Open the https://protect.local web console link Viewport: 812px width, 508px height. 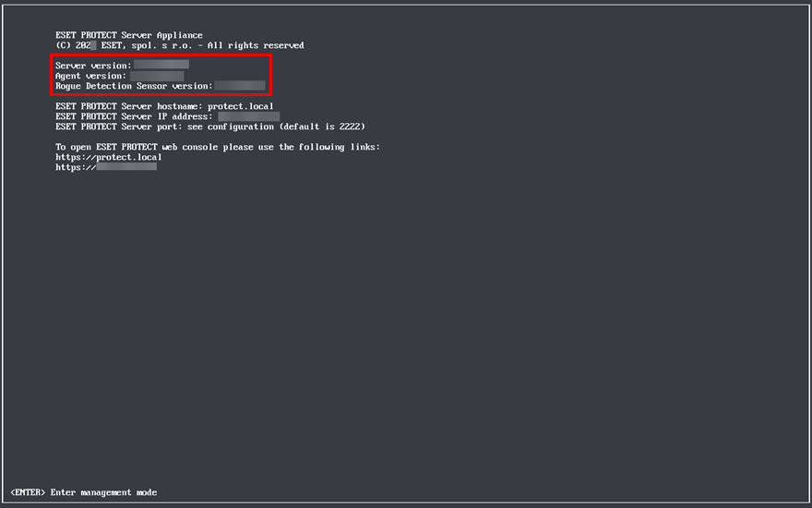click(x=108, y=157)
